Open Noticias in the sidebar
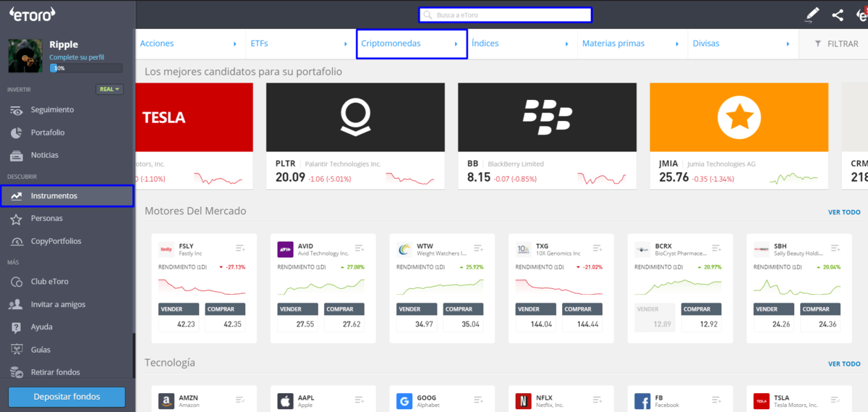The image size is (868, 412). pyautogui.click(x=44, y=155)
